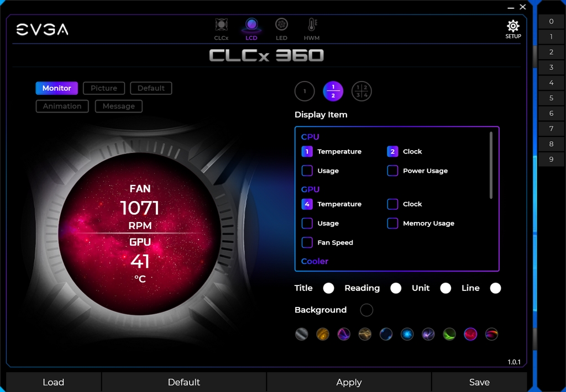Click the EVGA logo
Screen dimensions: 566x392
coord(42,30)
